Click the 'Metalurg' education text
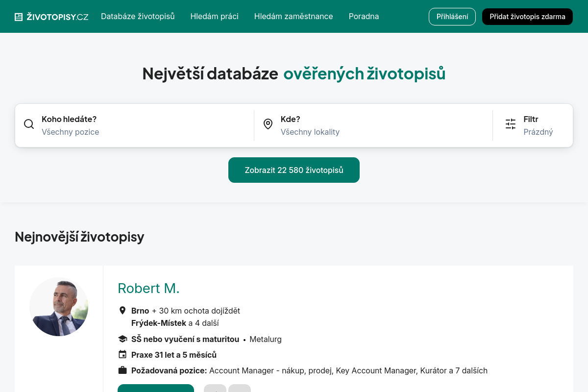 click(x=266, y=339)
